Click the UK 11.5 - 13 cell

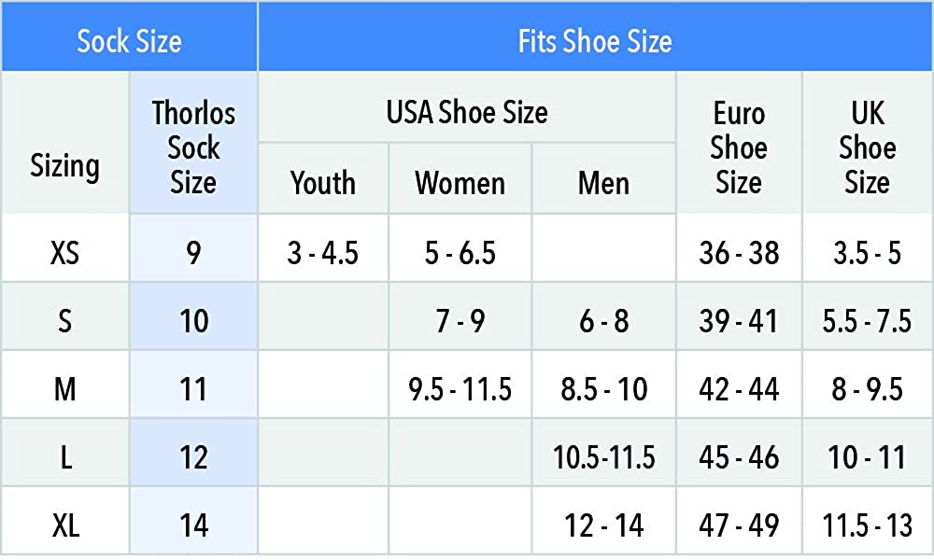coord(868,525)
